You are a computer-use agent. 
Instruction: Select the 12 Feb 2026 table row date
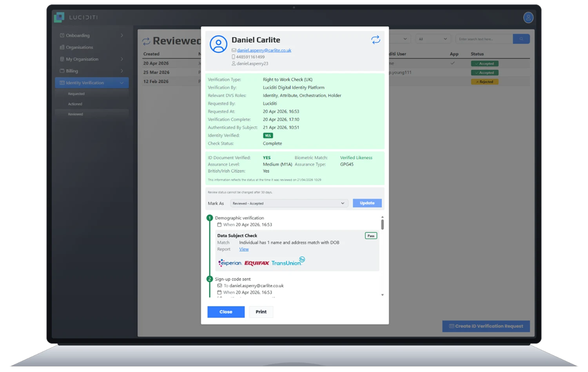(156, 81)
